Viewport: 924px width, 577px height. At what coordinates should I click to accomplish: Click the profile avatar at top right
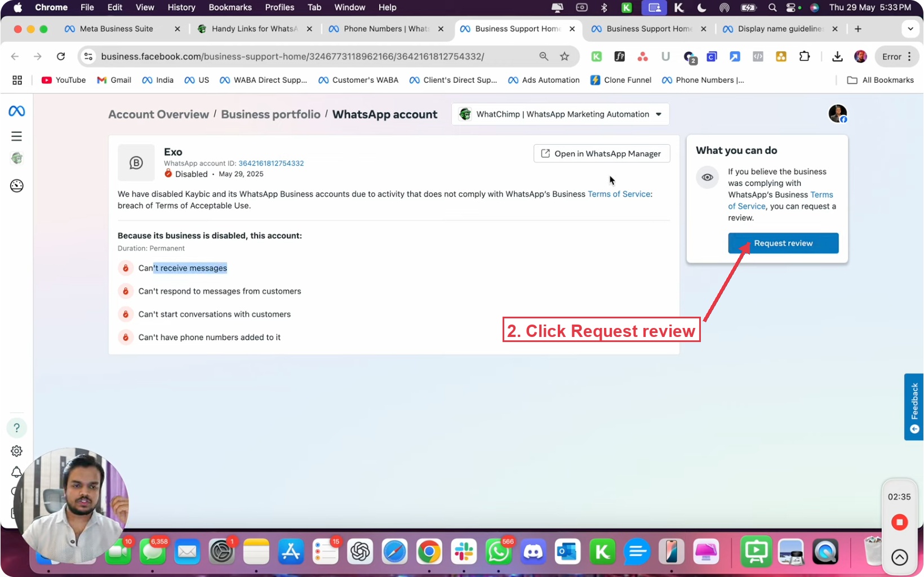(838, 113)
